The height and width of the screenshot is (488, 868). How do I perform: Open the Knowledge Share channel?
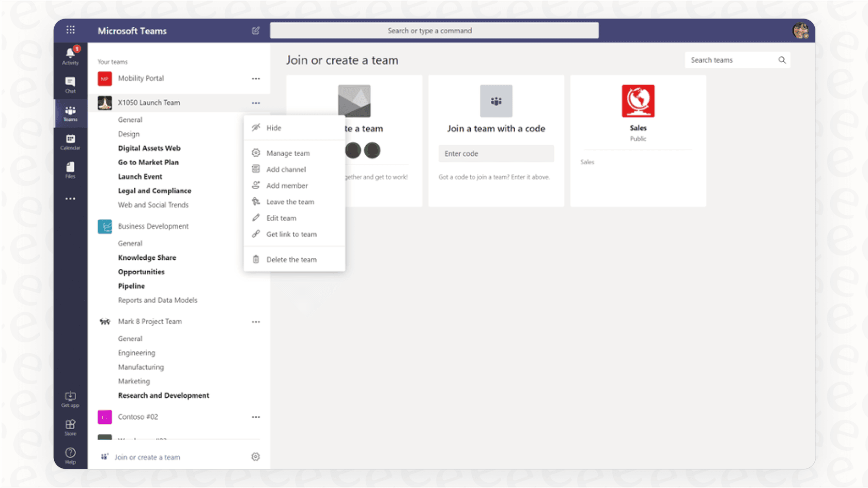click(147, 257)
